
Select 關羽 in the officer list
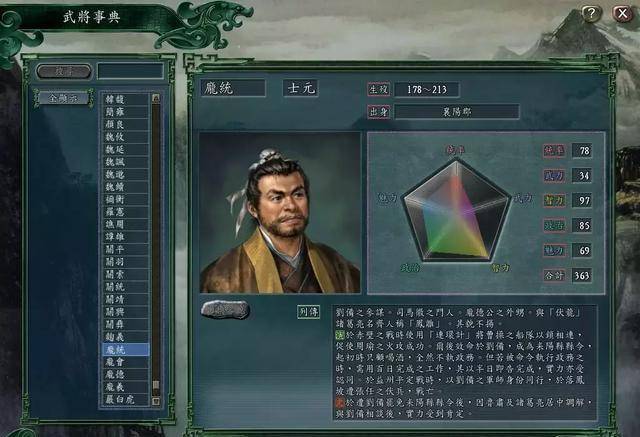click(x=125, y=262)
